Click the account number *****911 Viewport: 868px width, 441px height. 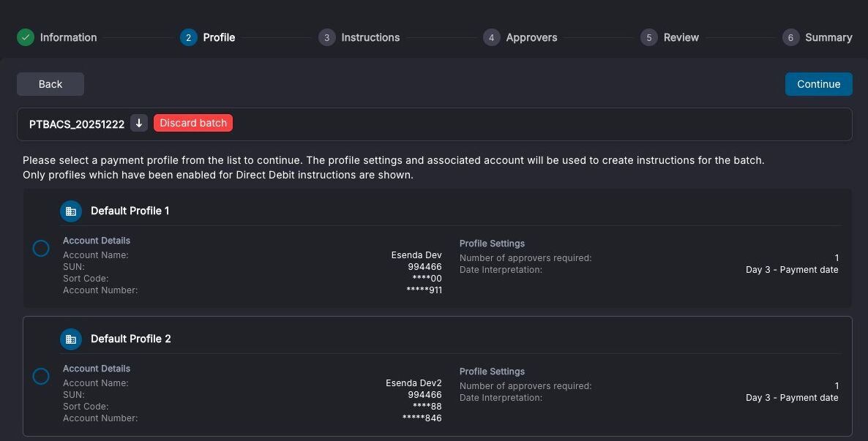[424, 290]
